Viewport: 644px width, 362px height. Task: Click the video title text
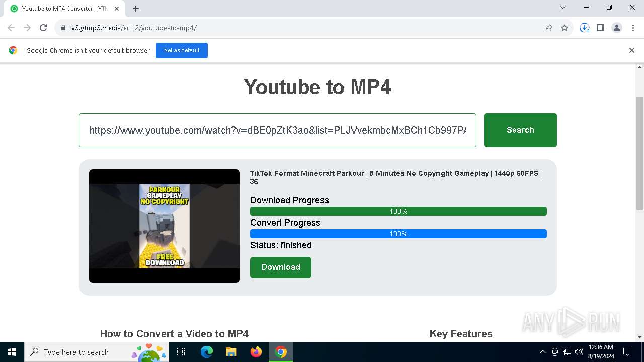click(x=396, y=177)
